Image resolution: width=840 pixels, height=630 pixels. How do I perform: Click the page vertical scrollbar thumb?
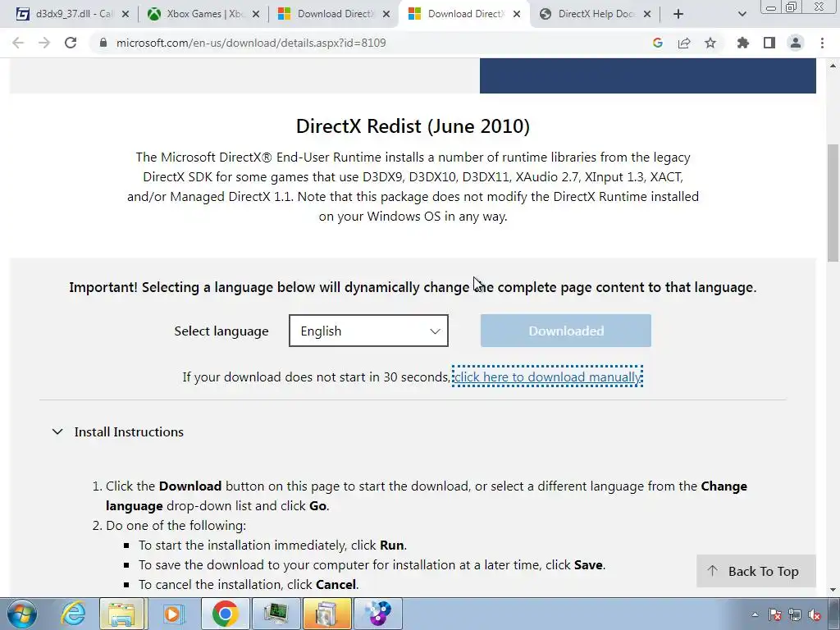pyautogui.click(x=833, y=203)
